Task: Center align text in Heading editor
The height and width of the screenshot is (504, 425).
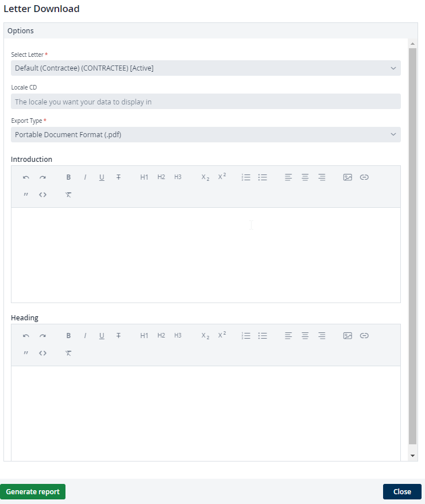Action: click(305, 336)
